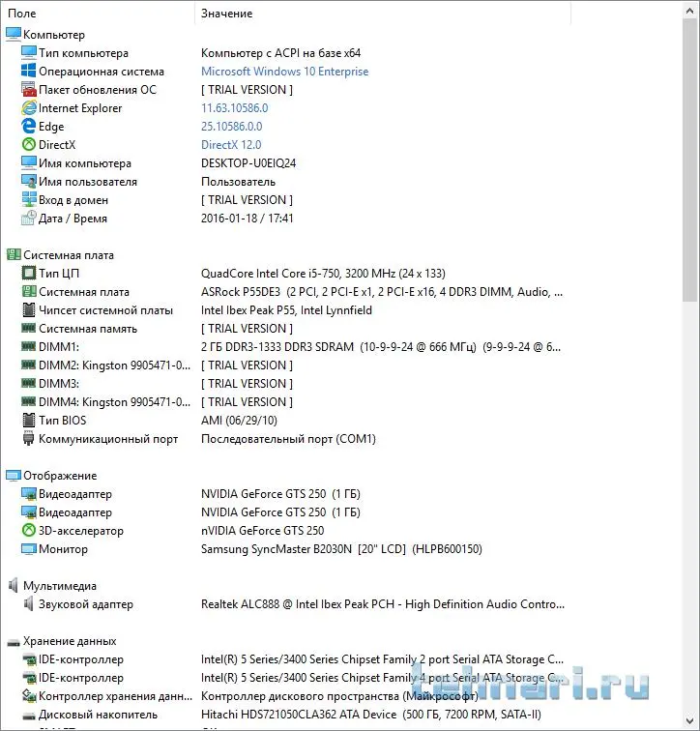This screenshot has width=700, height=731.
Task: Click the Системная плата section header icon
Action: point(13,254)
